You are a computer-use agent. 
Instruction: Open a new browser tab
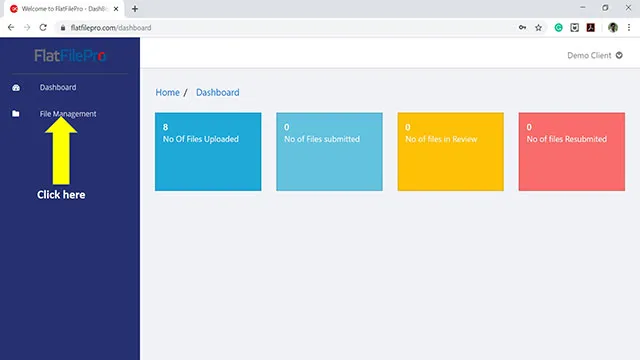point(135,9)
